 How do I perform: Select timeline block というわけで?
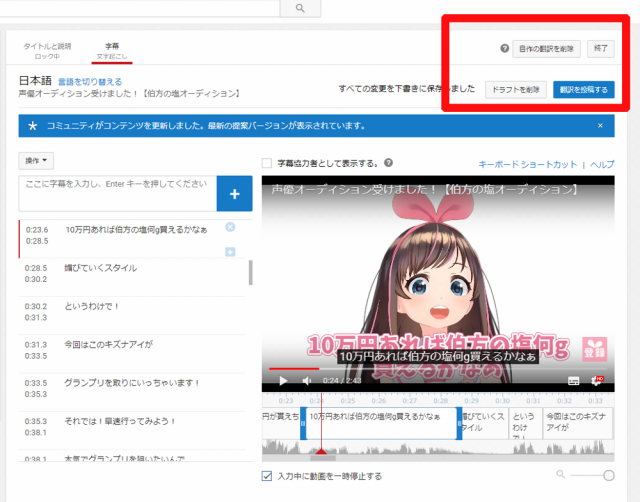[526, 423]
